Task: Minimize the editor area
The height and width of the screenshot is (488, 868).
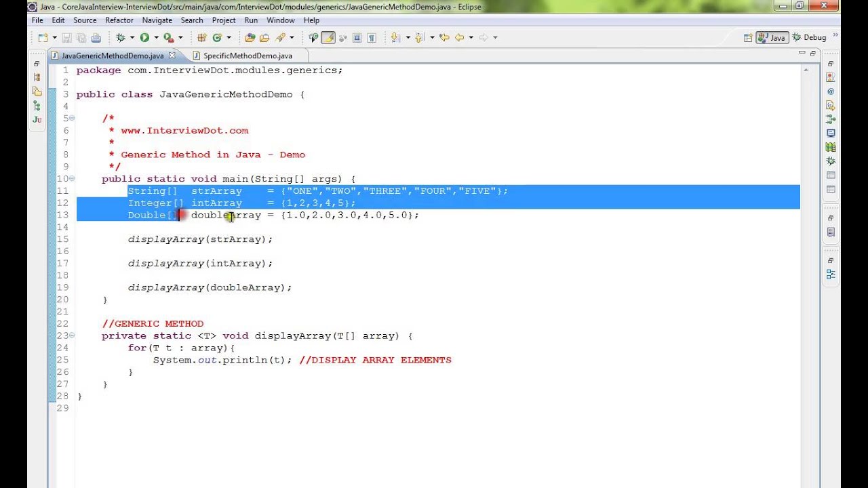Action: pyautogui.click(x=802, y=52)
